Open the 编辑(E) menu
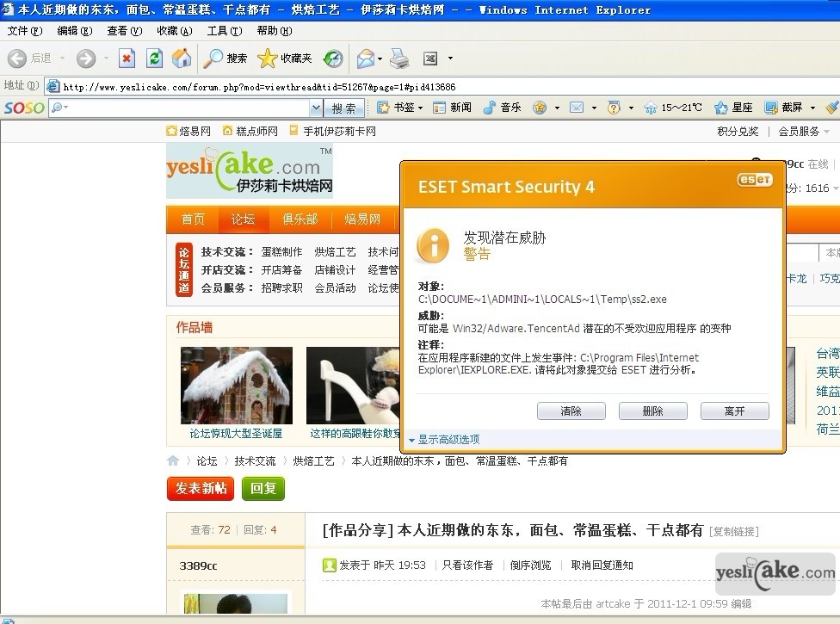The image size is (840, 624). click(x=75, y=30)
